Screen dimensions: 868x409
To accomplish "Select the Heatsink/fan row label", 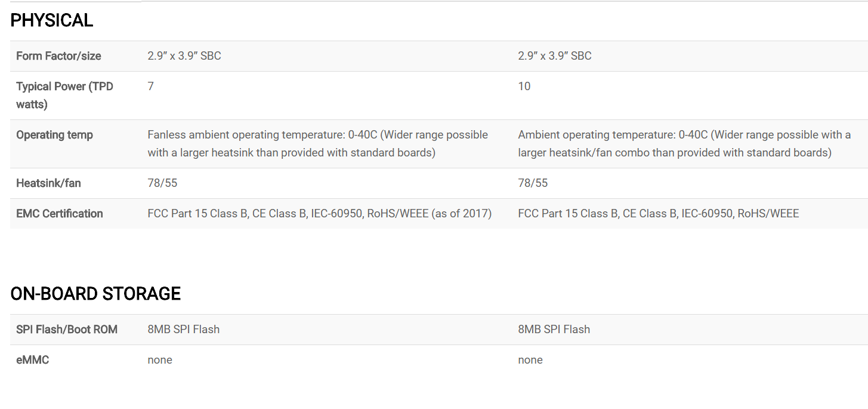I will 48,183.
